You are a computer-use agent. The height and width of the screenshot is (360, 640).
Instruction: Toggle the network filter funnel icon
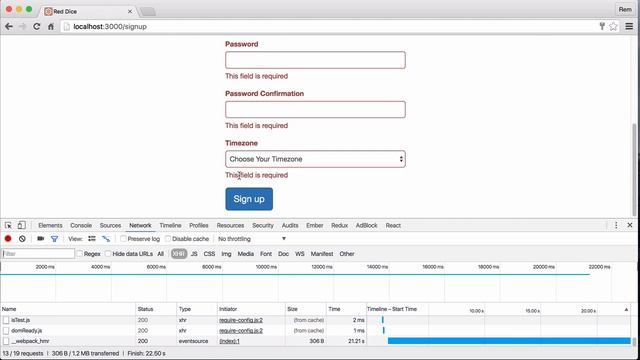pyautogui.click(x=54, y=239)
